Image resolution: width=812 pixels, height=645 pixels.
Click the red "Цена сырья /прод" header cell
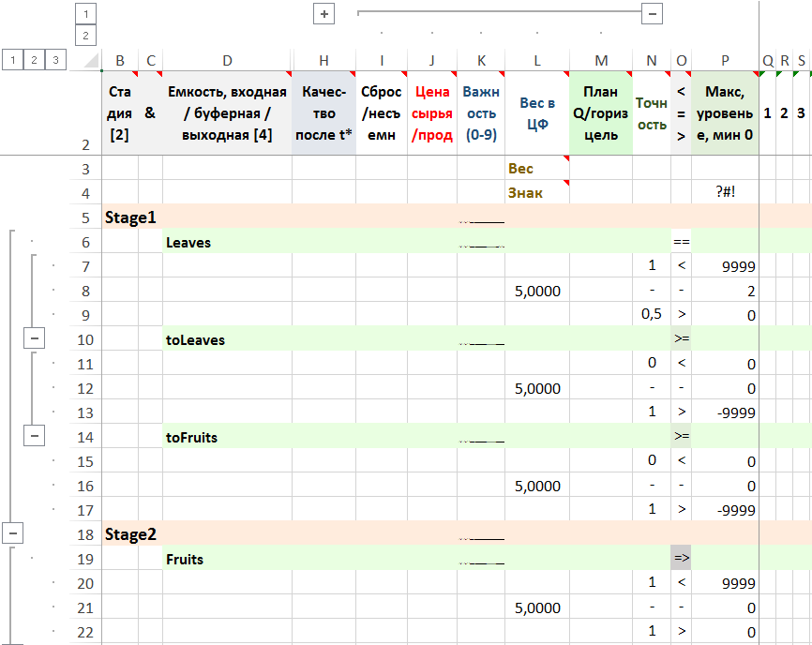point(431,113)
